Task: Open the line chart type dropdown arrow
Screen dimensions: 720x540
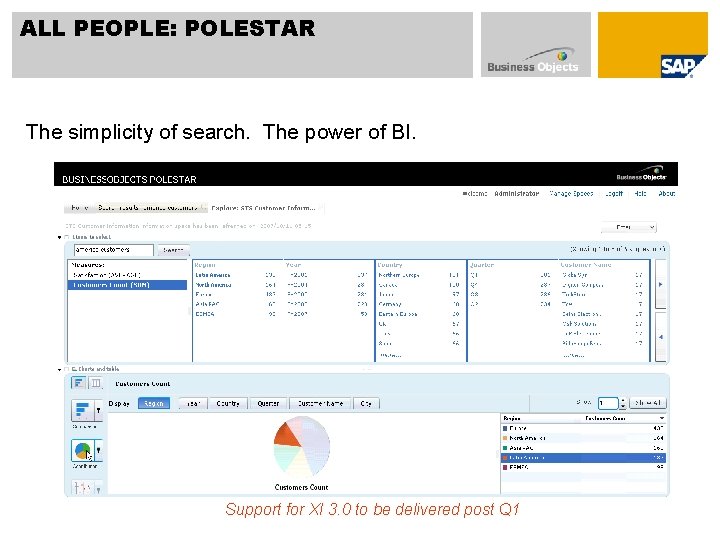Action: 98,489
